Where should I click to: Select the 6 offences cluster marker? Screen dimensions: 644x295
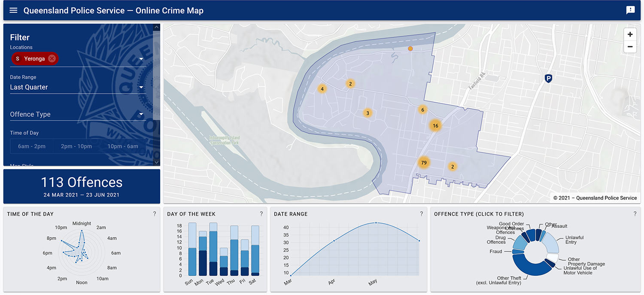[422, 110]
